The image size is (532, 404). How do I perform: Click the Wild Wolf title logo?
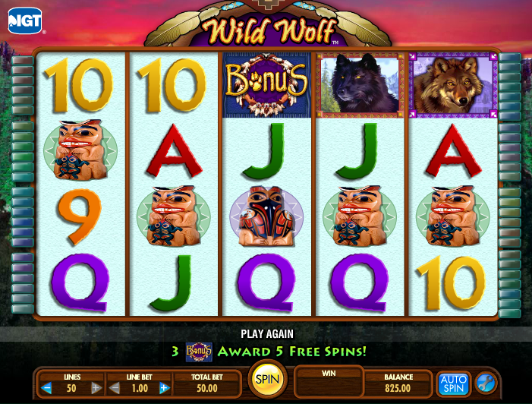tap(269, 30)
